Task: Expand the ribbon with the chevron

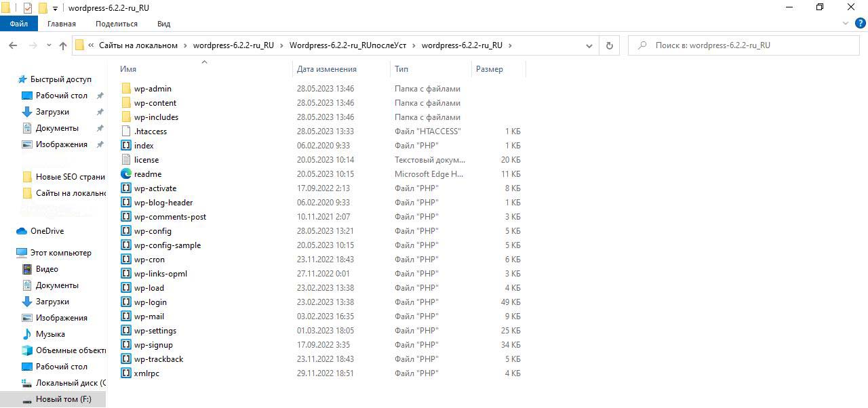Action: point(845,24)
